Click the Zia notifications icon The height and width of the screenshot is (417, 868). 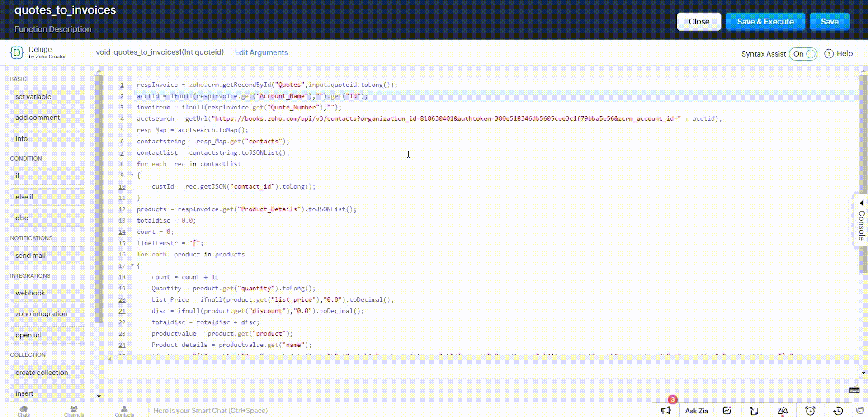pos(782,410)
